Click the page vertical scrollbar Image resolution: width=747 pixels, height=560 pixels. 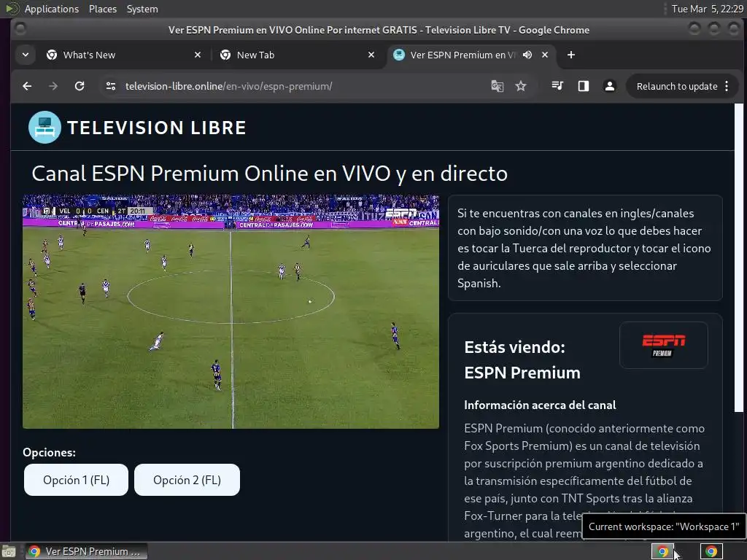(739, 257)
